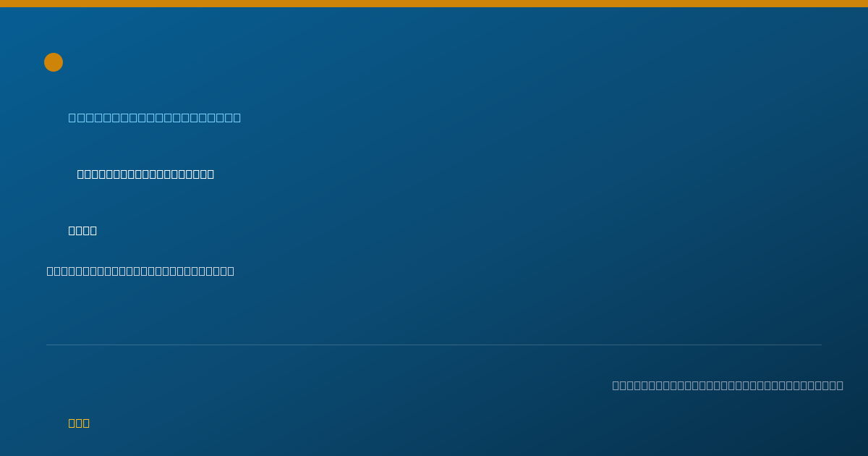
Task: Click the last character of the blue heading
Action: pos(237,117)
